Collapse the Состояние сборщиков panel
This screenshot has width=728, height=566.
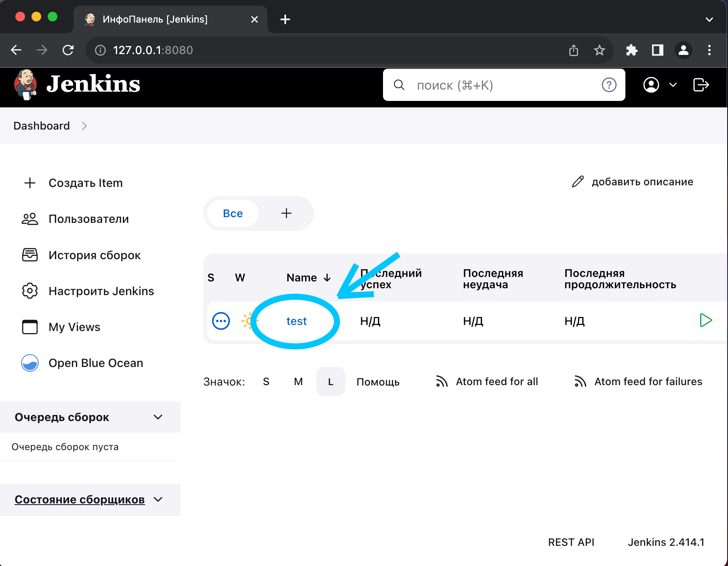pyautogui.click(x=158, y=500)
